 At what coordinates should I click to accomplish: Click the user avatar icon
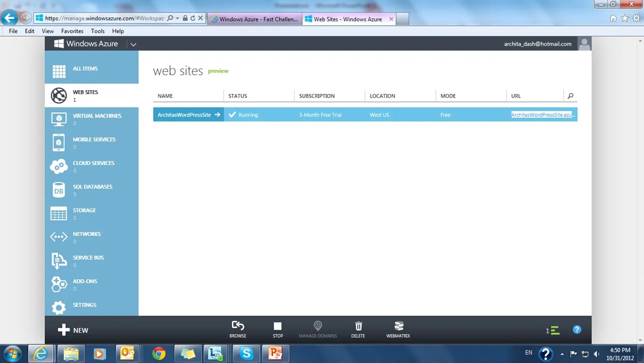click(x=585, y=44)
